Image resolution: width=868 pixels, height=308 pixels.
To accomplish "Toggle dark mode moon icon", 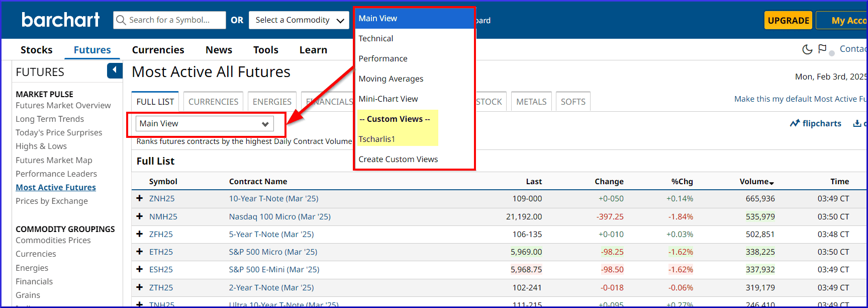I will tap(807, 49).
